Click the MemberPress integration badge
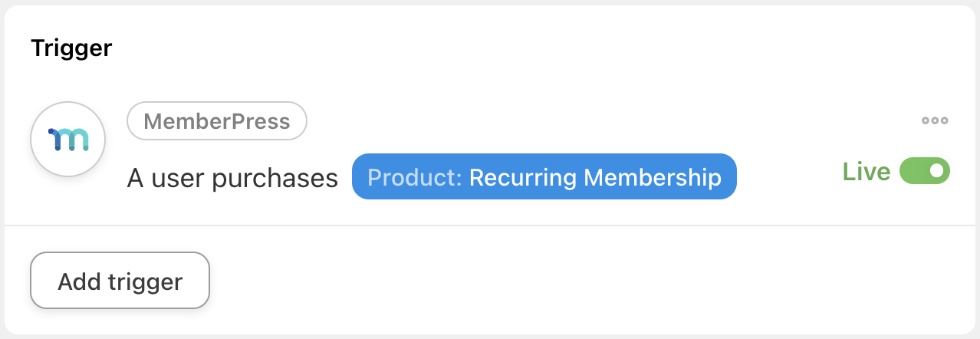This screenshot has height=339, width=980. pos(217,121)
